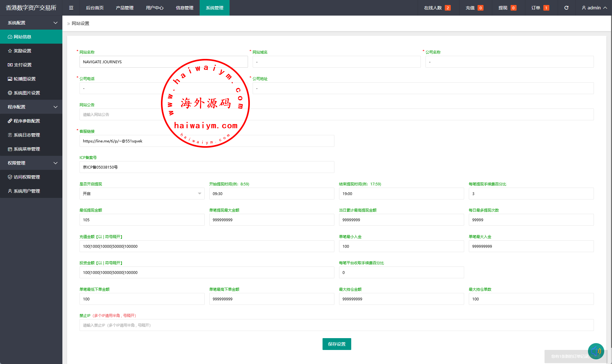The height and width of the screenshot is (364, 612).
Task: Open 支付设置 payment icon item
Action: point(22,65)
